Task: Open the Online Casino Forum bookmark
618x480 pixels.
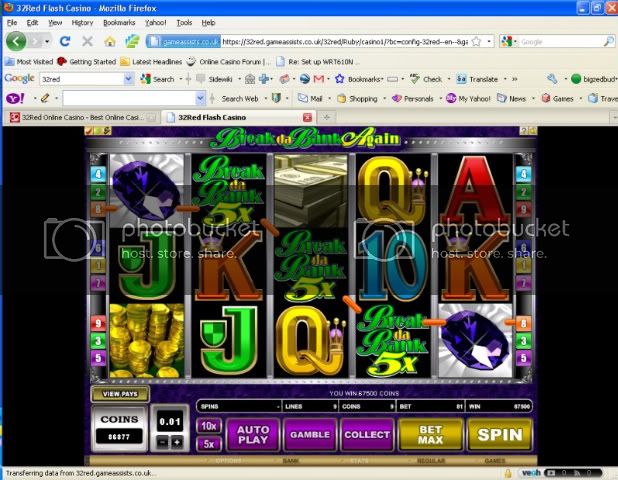Action: pos(229,61)
